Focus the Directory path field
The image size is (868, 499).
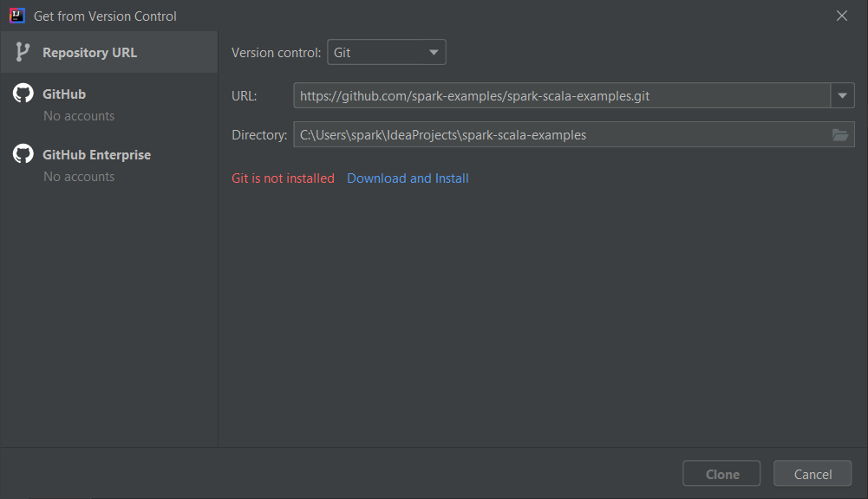coord(574,134)
